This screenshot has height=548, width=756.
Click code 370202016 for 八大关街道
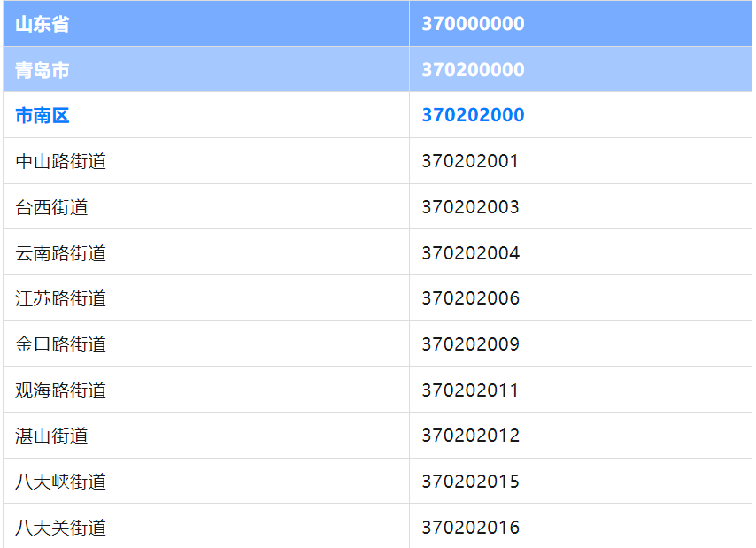click(x=470, y=528)
